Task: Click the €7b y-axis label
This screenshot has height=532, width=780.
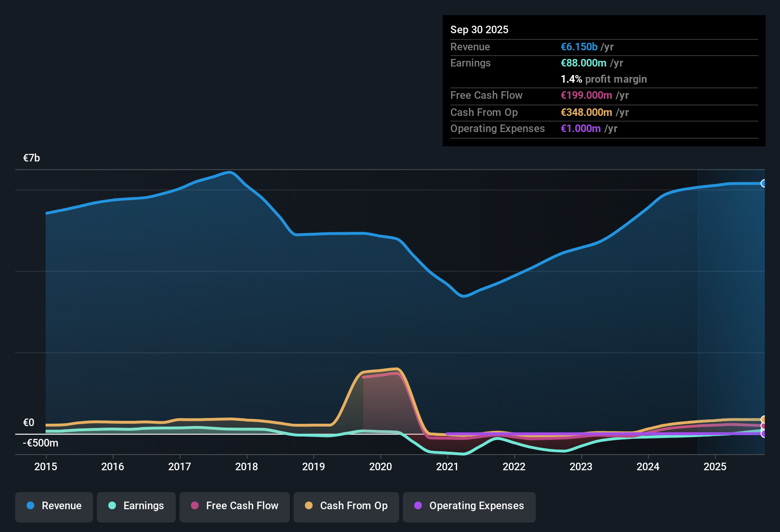Action: coord(31,158)
